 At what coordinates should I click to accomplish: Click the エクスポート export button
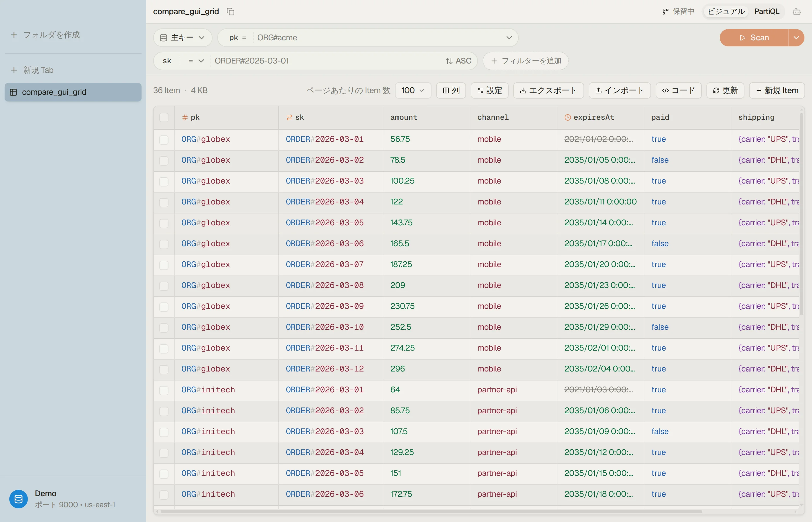click(x=548, y=90)
